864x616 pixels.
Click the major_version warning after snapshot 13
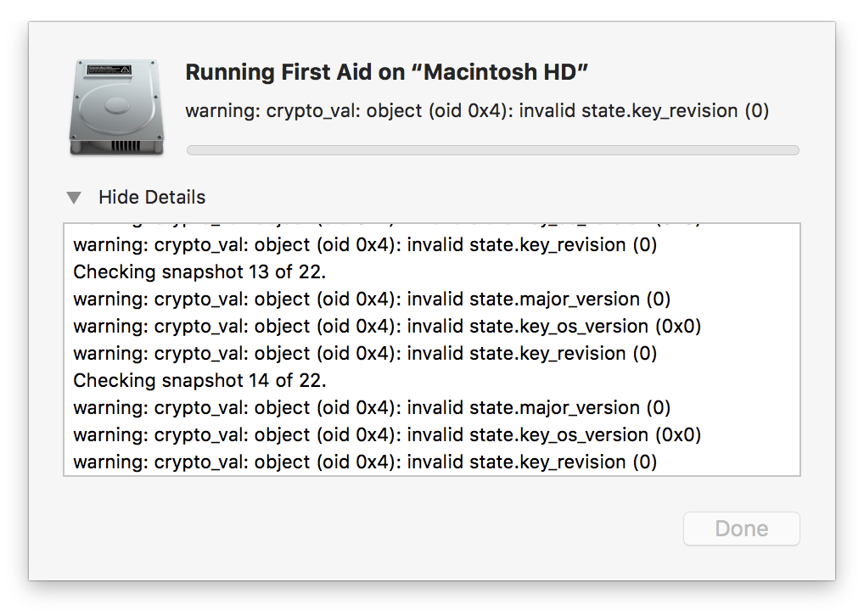[x=372, y=300]
